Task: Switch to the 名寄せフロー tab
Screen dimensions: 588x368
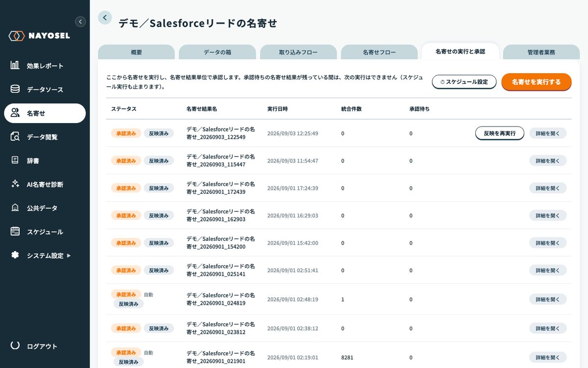Action: click(x=379, y=52)
